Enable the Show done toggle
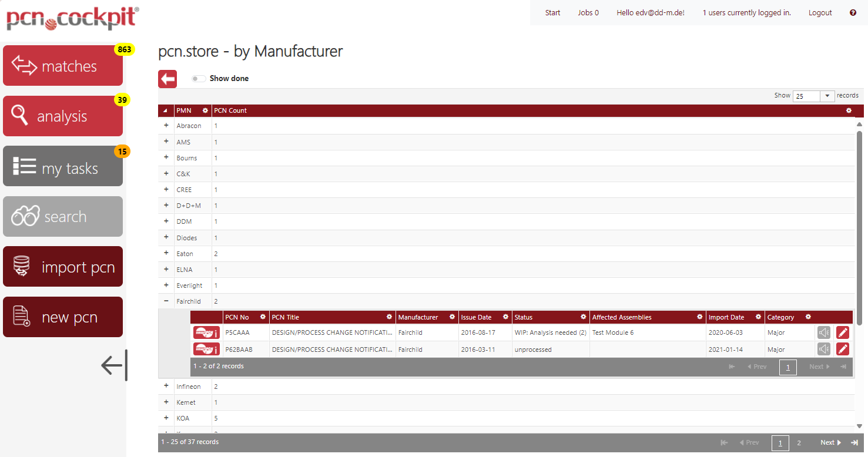Viewport: 868px width, 457px height. click(x=198, y=78)
